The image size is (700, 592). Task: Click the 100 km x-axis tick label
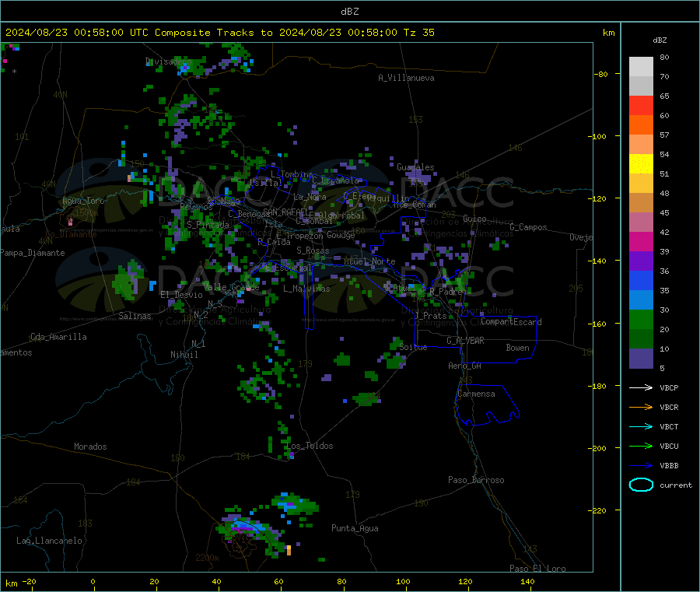(x=403, y=581)
